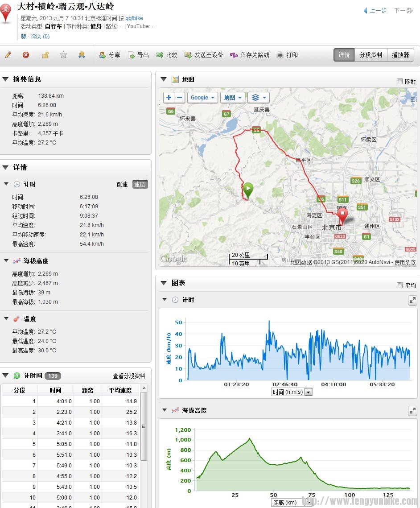The width and height of the screenshot is (420, 508).
Task: Switch to the 播放器 player tab
Action: [400, 55]
